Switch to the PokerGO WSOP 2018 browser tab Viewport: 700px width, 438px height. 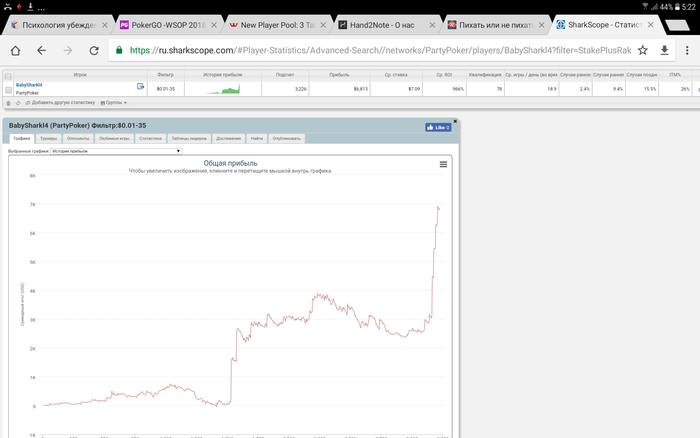(168, 25)
